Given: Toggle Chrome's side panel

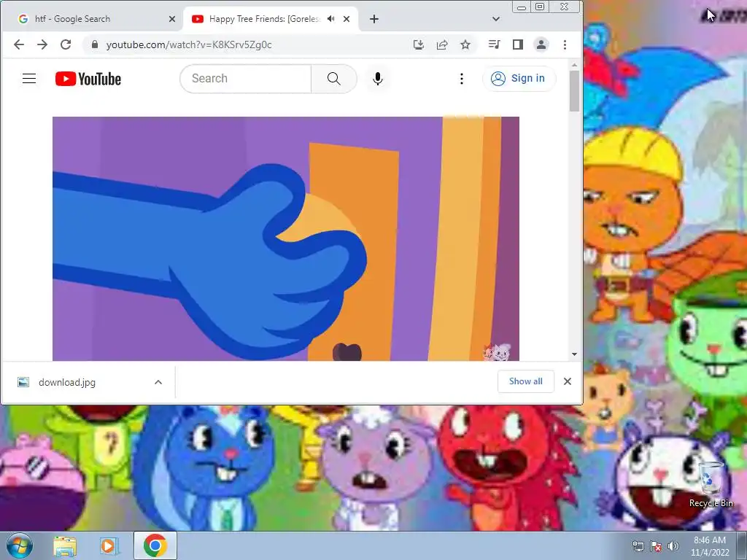Looking at the screenshot, I should pos(518,44).
